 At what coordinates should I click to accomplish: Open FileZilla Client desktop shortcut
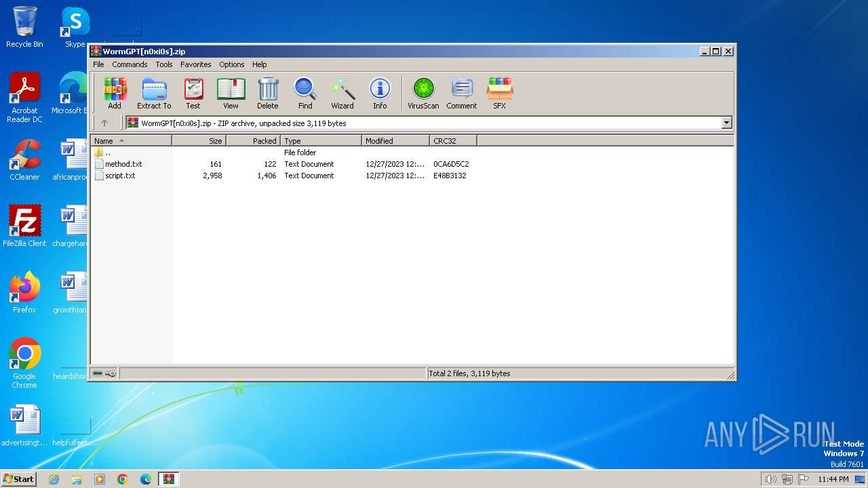tap(24, 226)
